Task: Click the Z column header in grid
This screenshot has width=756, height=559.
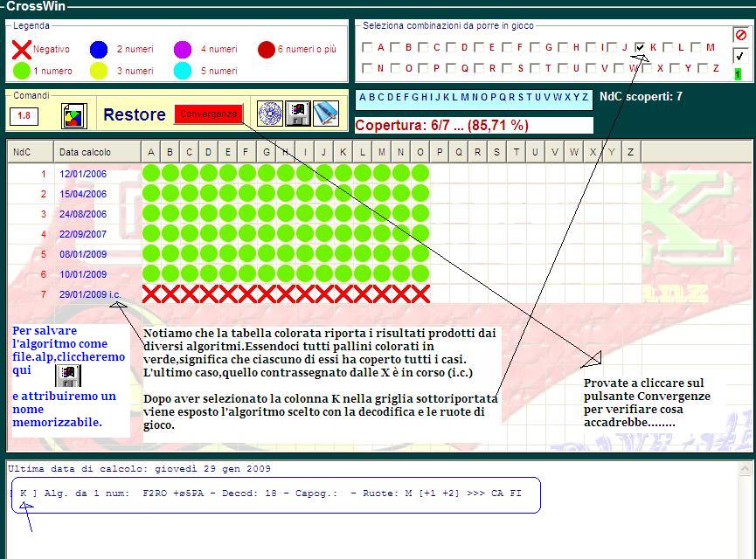Action: point(632,152)
